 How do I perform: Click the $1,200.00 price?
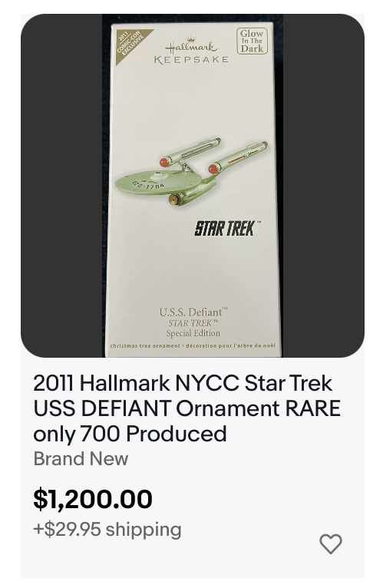[x=93, y=499]
